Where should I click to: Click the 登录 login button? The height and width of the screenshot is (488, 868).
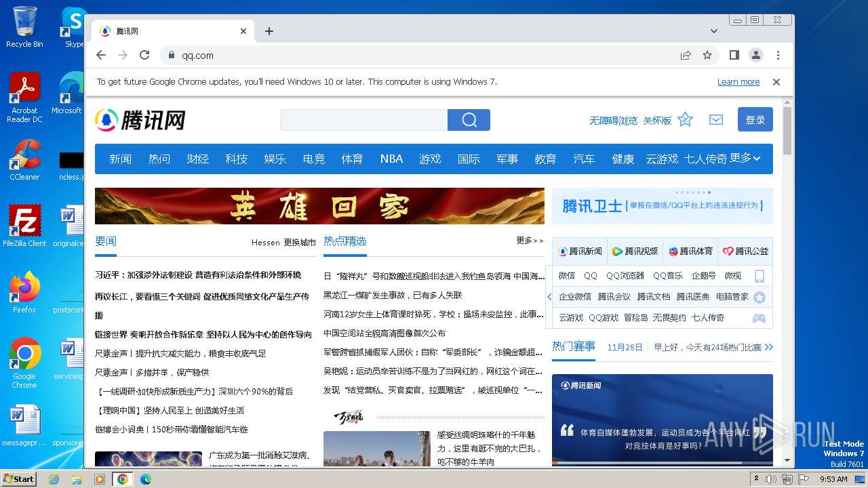[x=755, y=119]
